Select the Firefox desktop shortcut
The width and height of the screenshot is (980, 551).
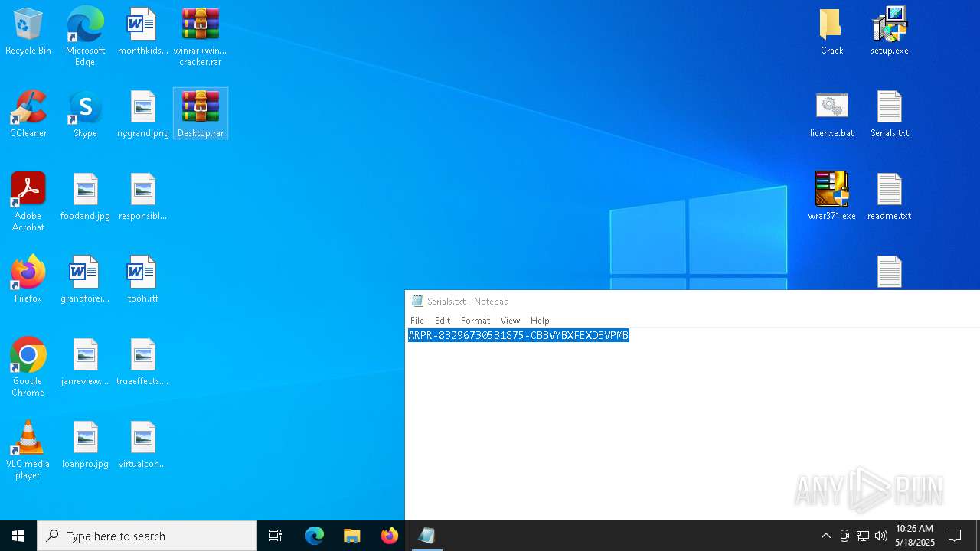[x=28, y=280]
